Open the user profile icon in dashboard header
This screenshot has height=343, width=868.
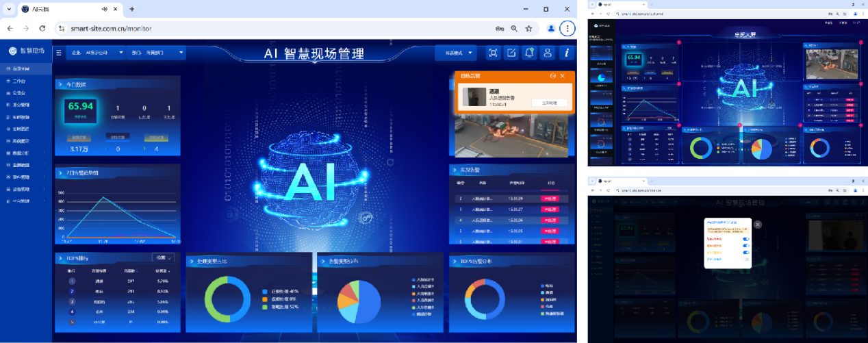pyautogui.click(x=548, y=53)
